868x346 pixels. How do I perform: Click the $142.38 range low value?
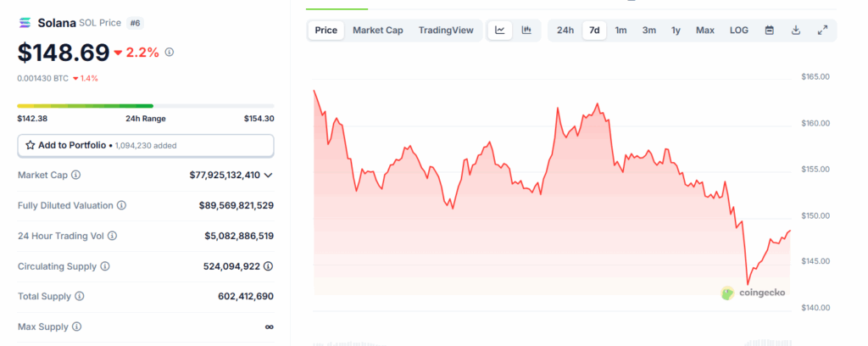pos(32,119)
